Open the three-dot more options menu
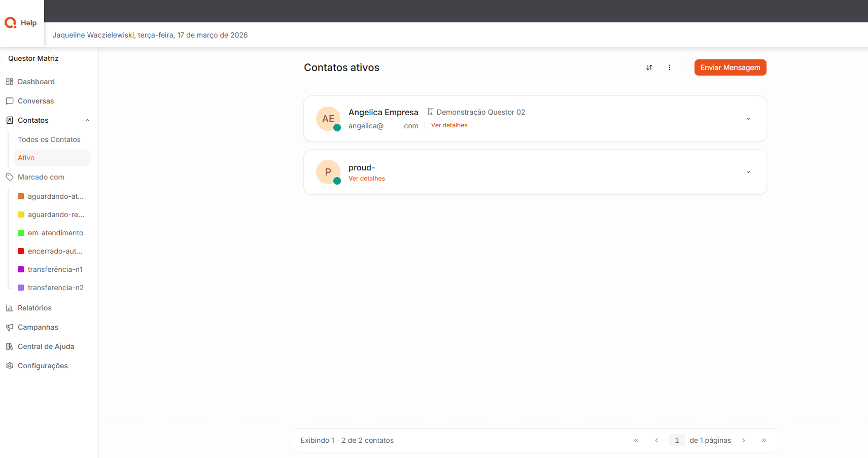This screenshot has height=458, width=868. pos(669,67)
